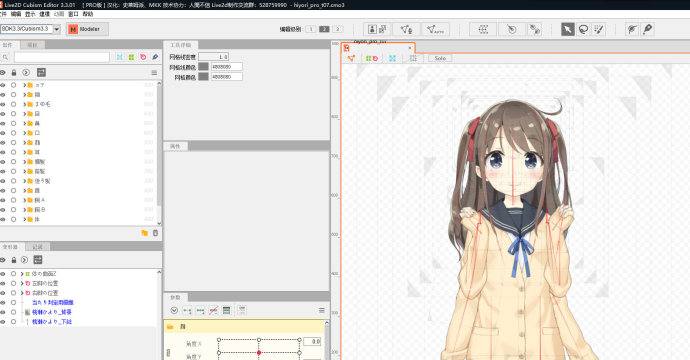This screenshot has height=360, width=690.
Task: Expand the 体 folder
Action: click(x=25, y=219)
